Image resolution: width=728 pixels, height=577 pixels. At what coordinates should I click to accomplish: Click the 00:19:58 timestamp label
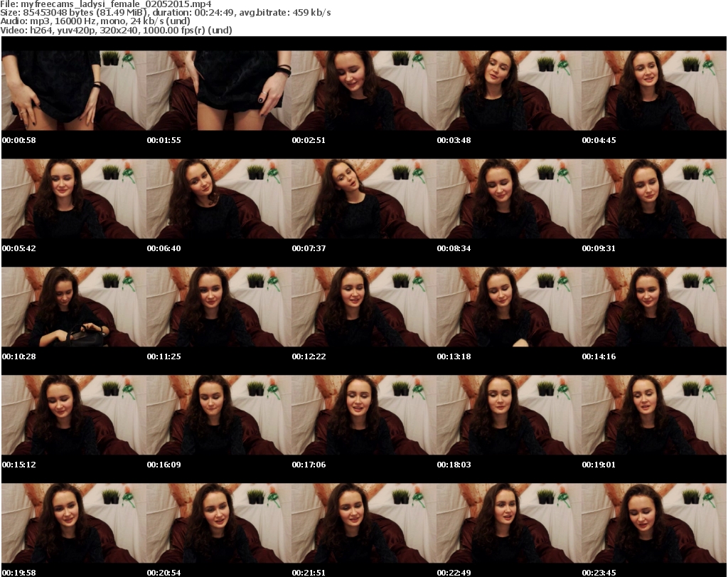(x=19, y=573)
